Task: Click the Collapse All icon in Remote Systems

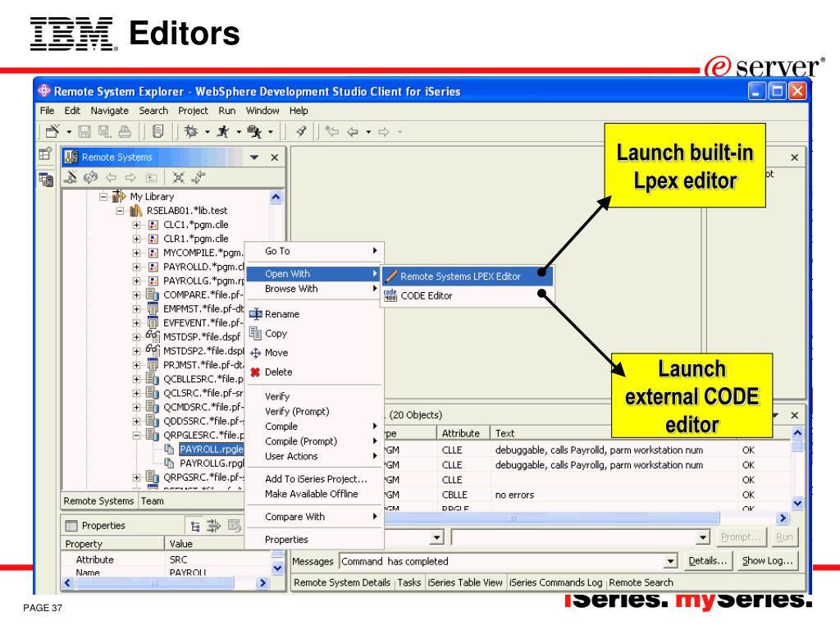Action: coord(178,177)
